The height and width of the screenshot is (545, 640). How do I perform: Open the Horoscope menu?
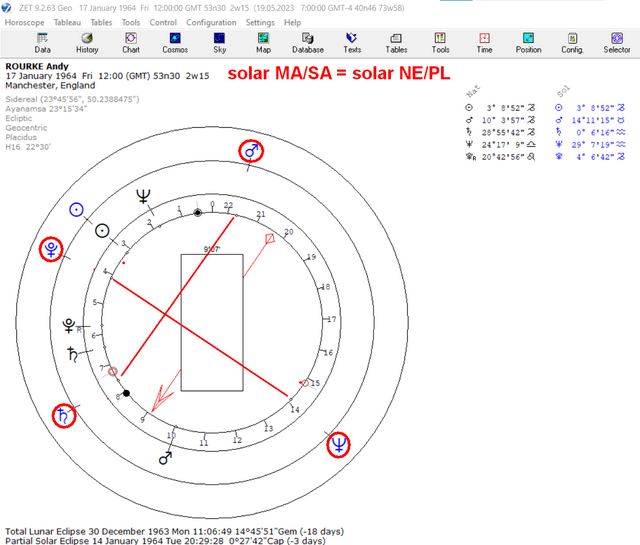[24, 22]
